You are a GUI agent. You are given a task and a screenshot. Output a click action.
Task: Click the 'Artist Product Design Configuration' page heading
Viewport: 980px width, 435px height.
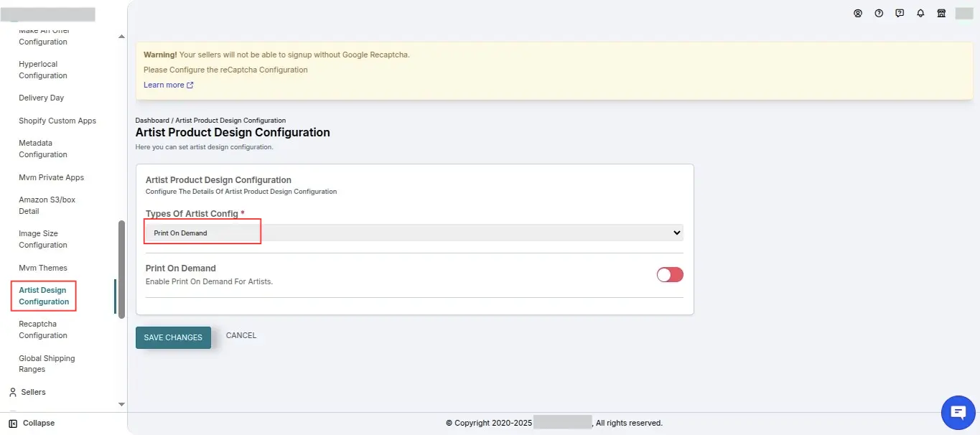click(x=233, y=133)
